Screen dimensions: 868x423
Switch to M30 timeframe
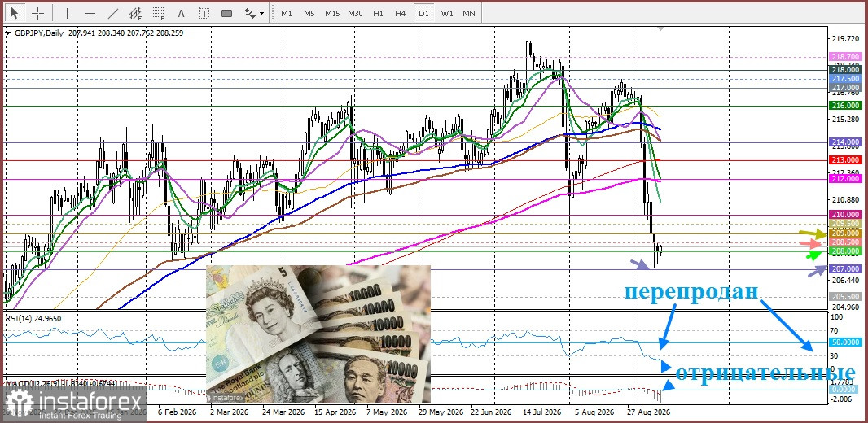(x=355, y=13)
